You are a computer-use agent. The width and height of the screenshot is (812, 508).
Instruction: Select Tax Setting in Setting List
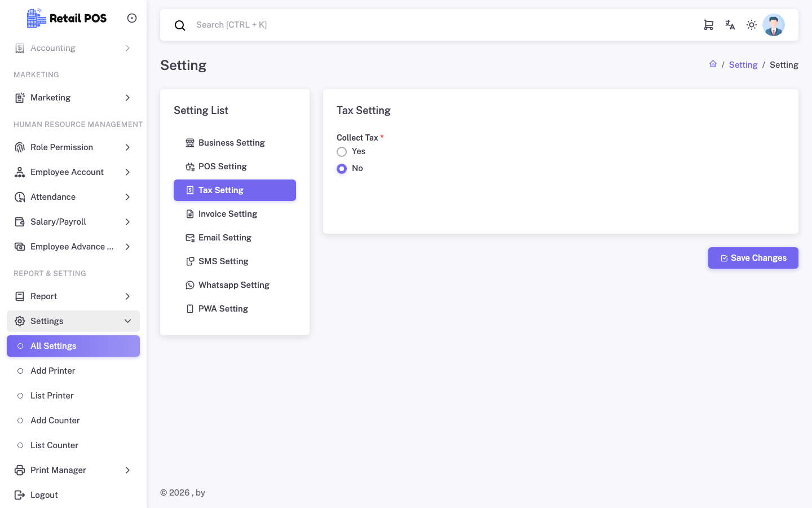pyautogui.click(x=235, y=190)
